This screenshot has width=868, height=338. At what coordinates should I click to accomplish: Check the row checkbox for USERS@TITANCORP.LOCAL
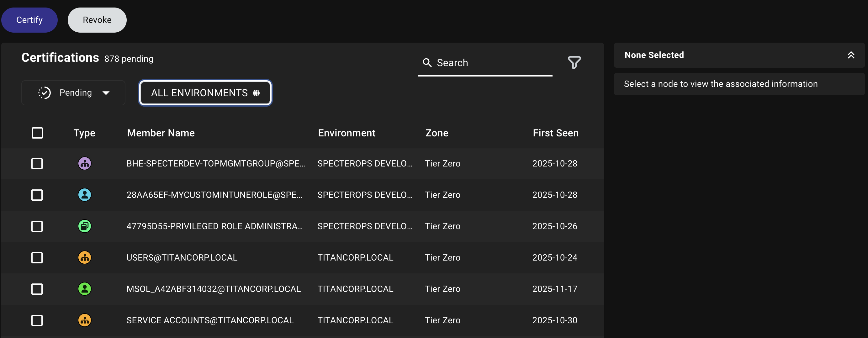(x=37, y=257)
